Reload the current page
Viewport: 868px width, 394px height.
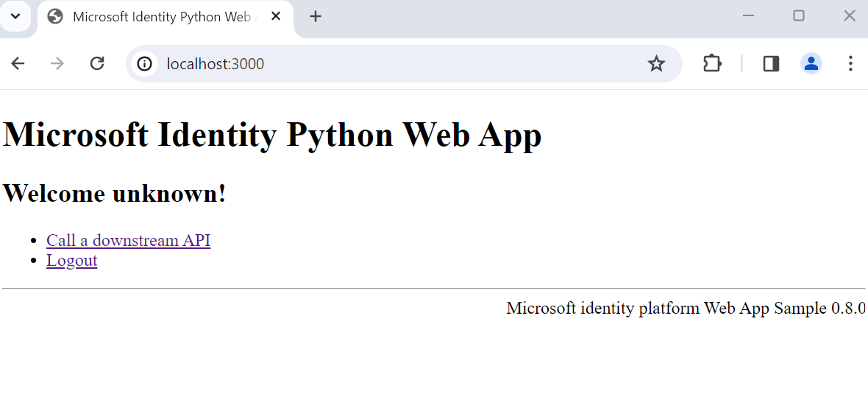(x=97, y=64)
